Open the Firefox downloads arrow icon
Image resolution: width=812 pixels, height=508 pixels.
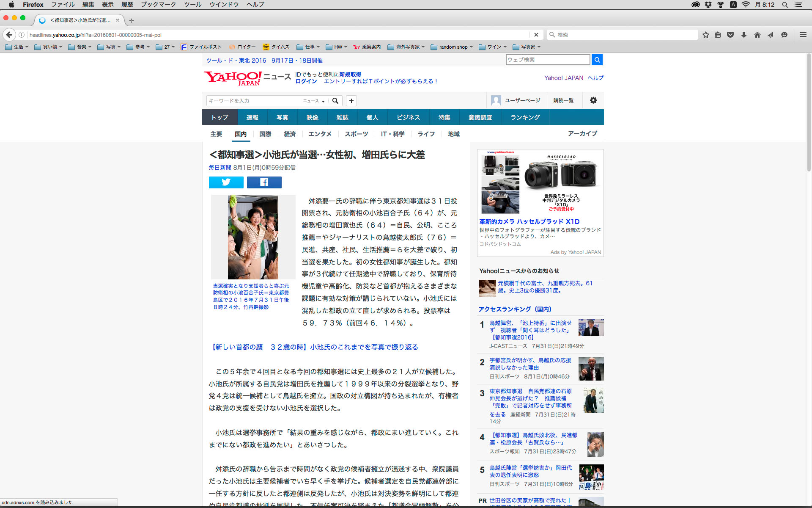[743, 35]
